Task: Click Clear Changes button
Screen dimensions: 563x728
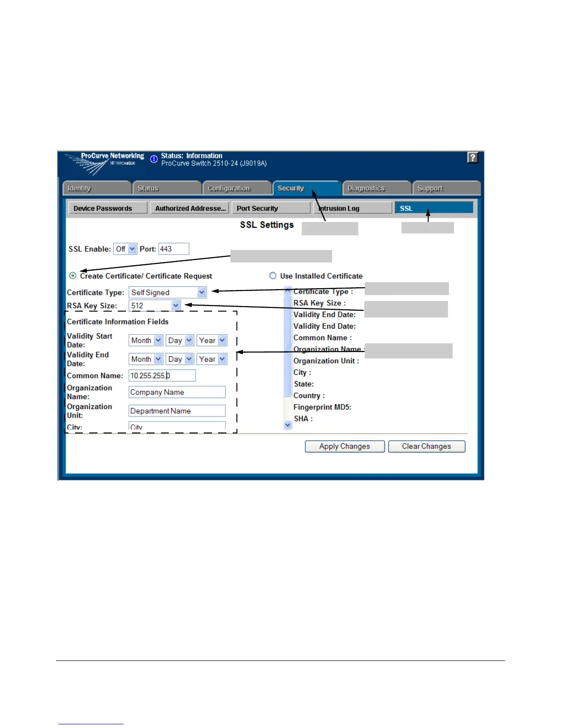Action: click(427, 446)
